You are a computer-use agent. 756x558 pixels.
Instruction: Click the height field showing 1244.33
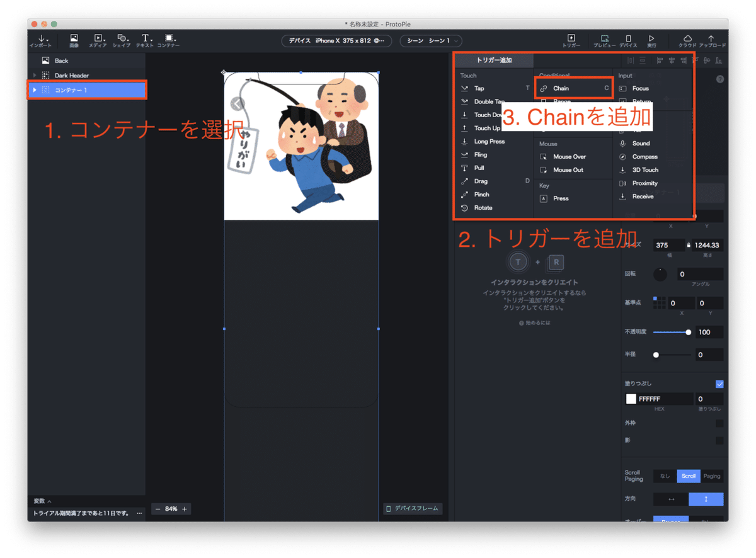point(708,245)
